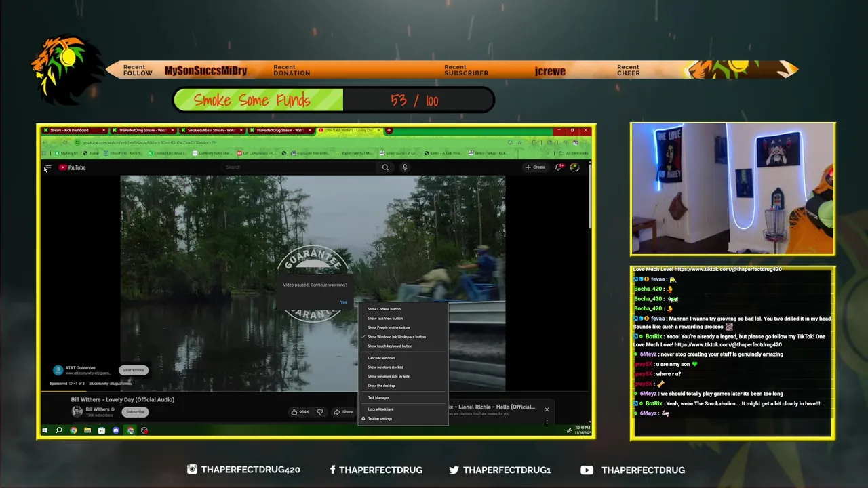Viewport: 868px width, 488px height.
Task: Click the webcam feed thumbnail
Action: (732, 188)
